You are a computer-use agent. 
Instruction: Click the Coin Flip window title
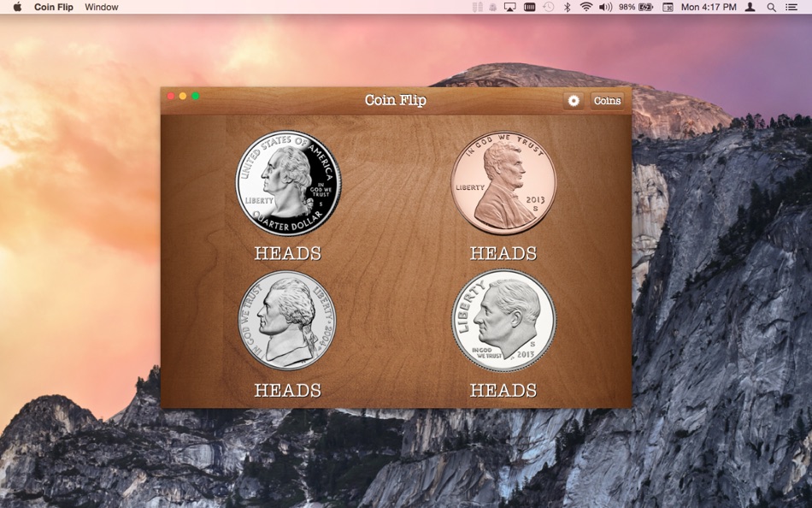pos(396,99)
